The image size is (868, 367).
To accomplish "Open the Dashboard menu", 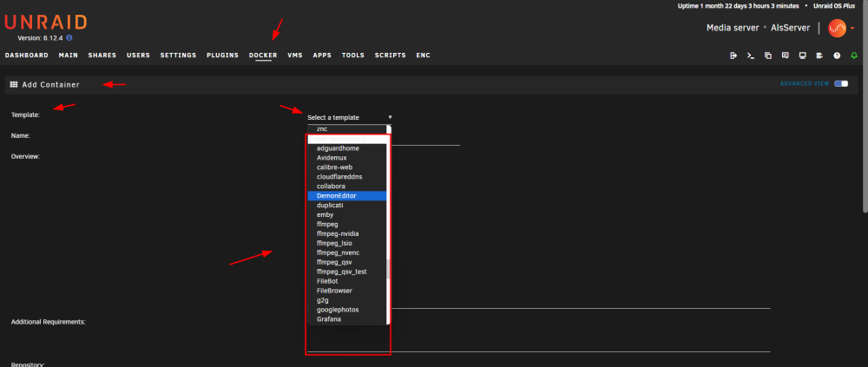I will click(27, 56).
